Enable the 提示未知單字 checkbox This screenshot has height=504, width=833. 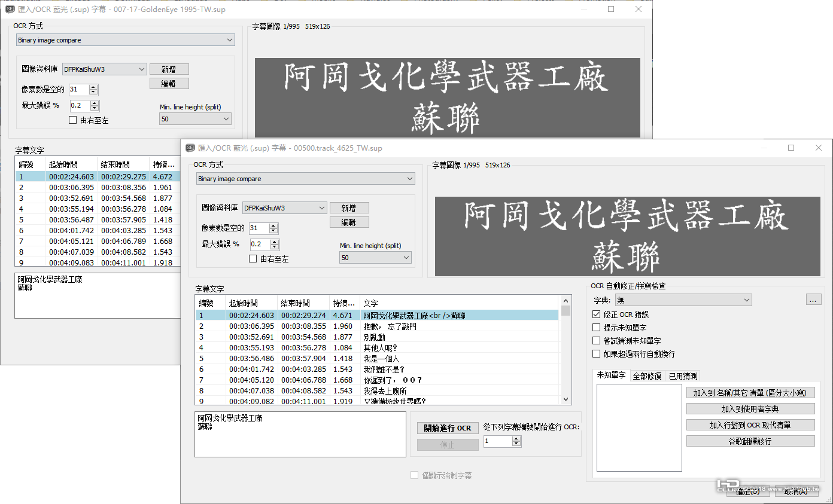595,328
